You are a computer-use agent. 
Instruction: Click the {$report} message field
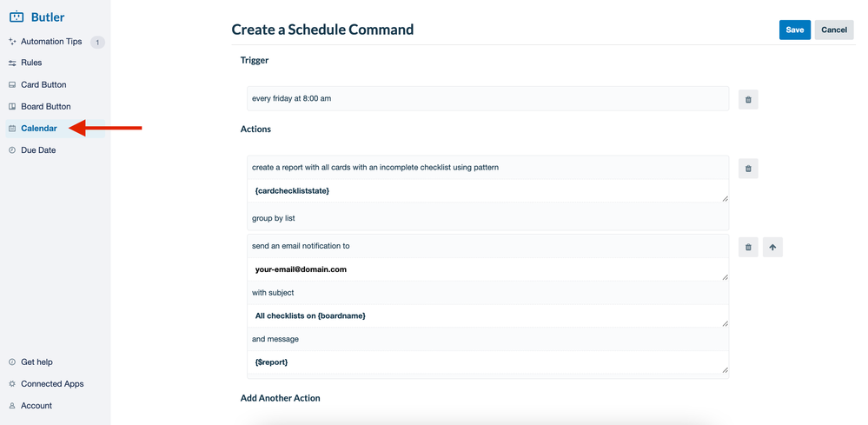[x=487, y=362]
